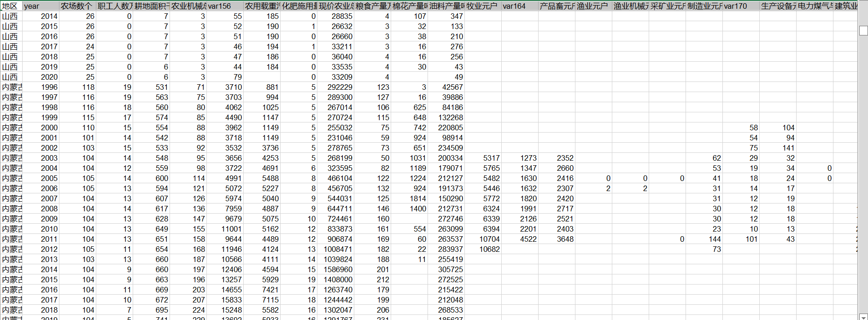Screen dimensions: 868x320
Task: Select the 产品畜元 column header
Action: click(557, 6)
